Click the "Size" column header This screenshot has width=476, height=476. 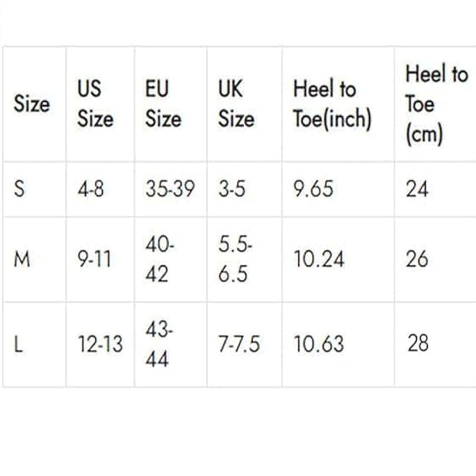click(32, 104)
